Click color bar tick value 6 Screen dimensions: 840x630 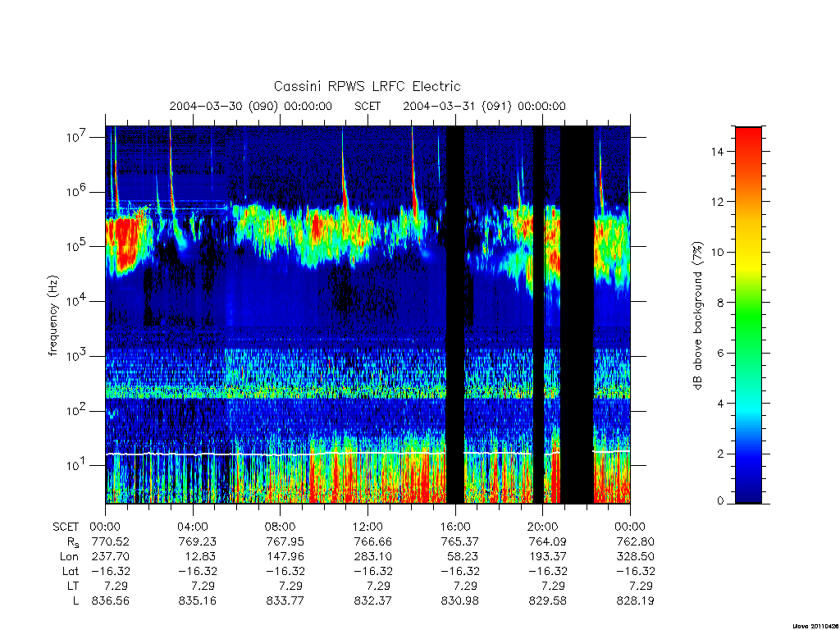tap(720, 353)
